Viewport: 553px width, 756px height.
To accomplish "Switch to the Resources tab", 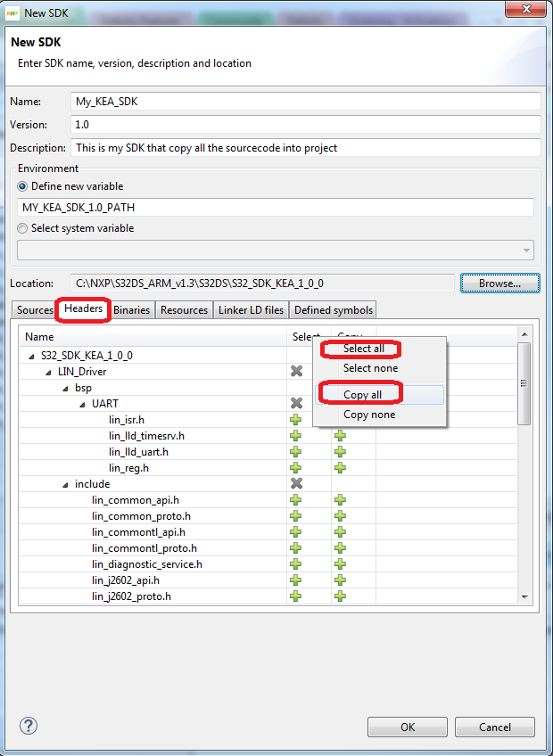I will [184, 310].
